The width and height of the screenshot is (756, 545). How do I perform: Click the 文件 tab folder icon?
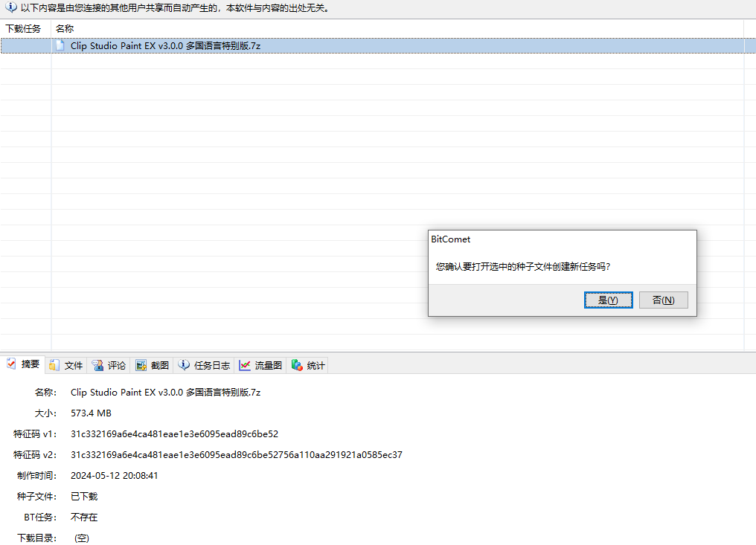point(54,365)
